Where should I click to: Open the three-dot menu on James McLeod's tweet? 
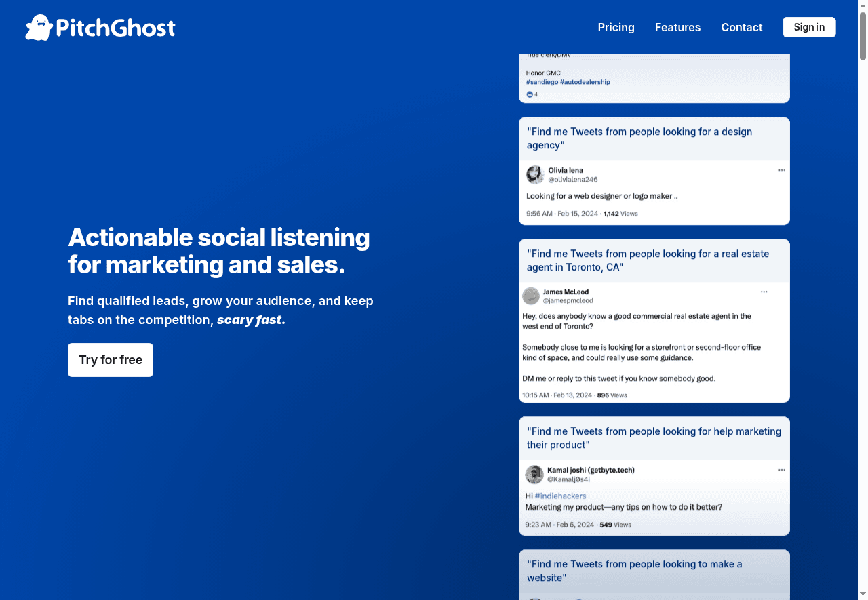pyautogui.click(x=764, y=292)
